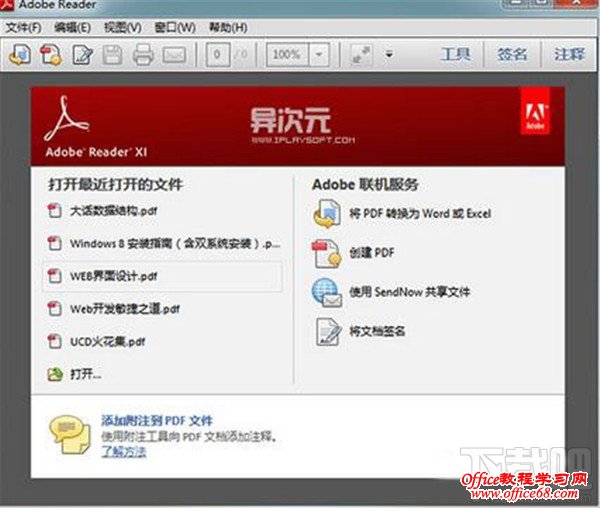This screenshot has width=600, height=508.
Task: Click the Print icon in the toolbar
Action: [x=143, y=55]
